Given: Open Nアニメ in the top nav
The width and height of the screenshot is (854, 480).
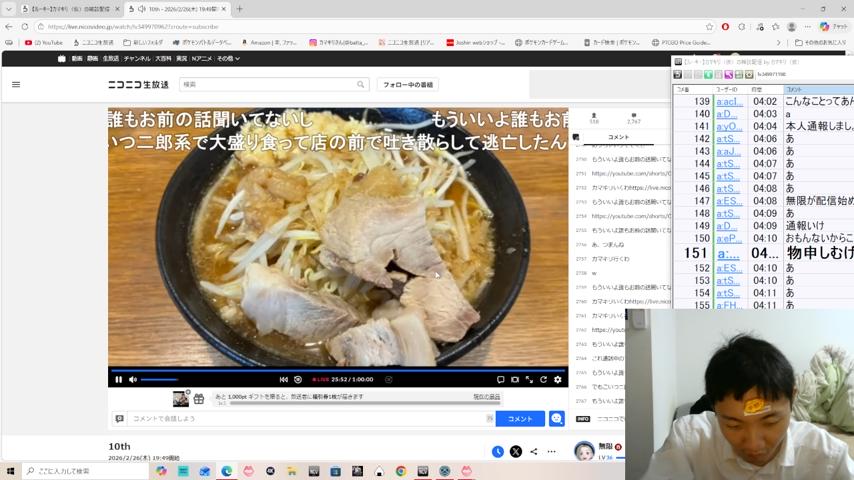Looking at the screenshot, I should [202, 58].
